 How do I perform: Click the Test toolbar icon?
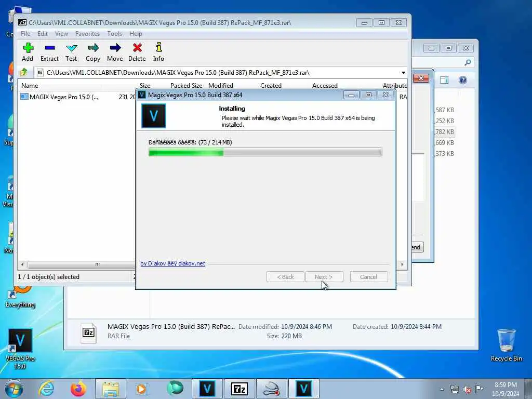coord(71,52)
